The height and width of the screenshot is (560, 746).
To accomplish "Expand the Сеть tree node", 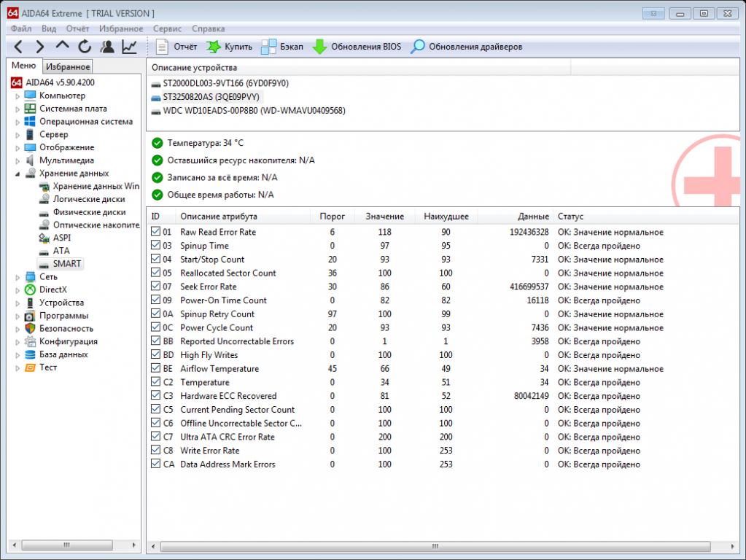I will [x=18, y=277].
